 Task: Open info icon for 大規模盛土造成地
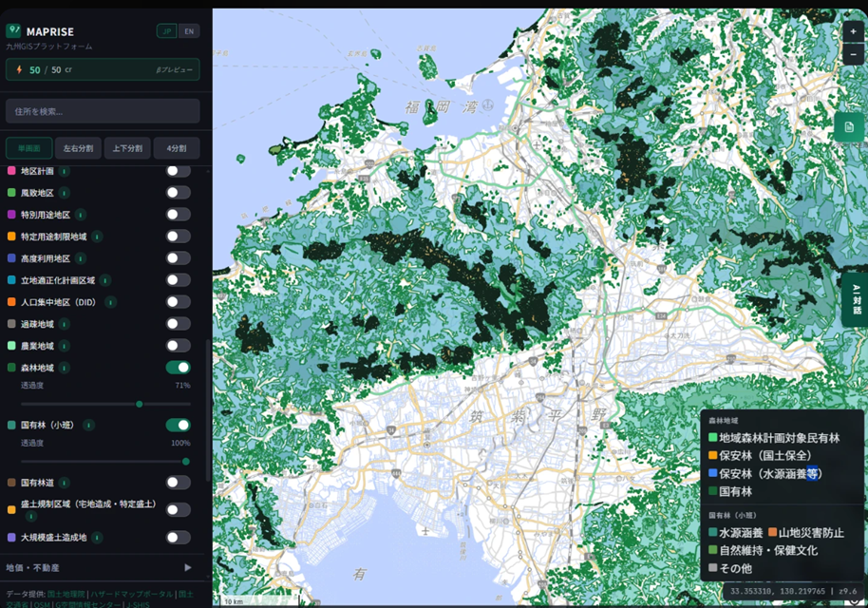coord(97,537)
